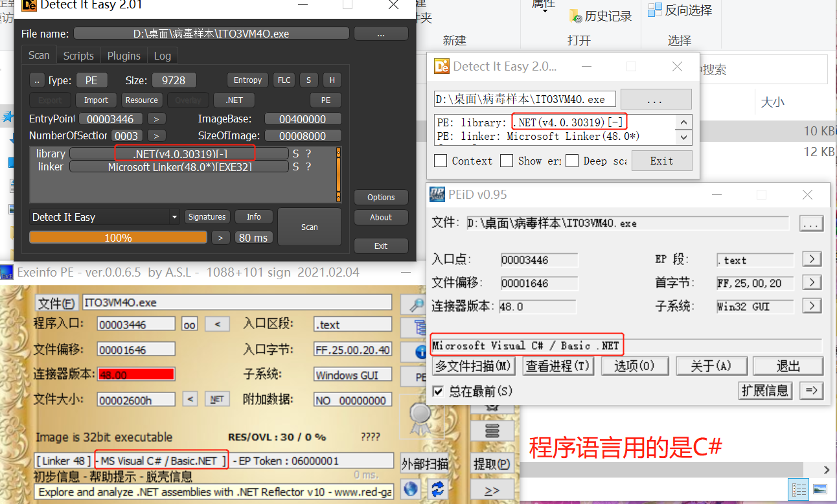The width and height of the screenshot is (837, 504).
Task: Open the Detect It Easy scan engine dropdown
Action: click(174, 217)
